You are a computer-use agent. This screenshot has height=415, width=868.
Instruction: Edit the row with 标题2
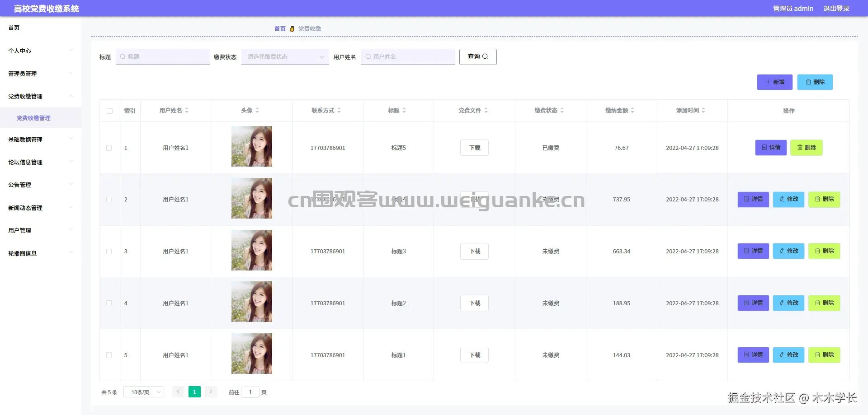coord(788,303)
